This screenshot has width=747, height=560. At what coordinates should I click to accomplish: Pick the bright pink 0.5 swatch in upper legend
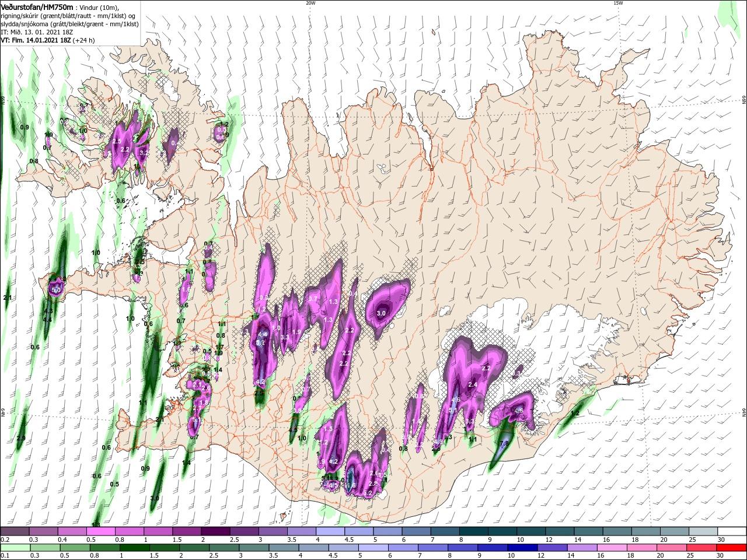100,531
